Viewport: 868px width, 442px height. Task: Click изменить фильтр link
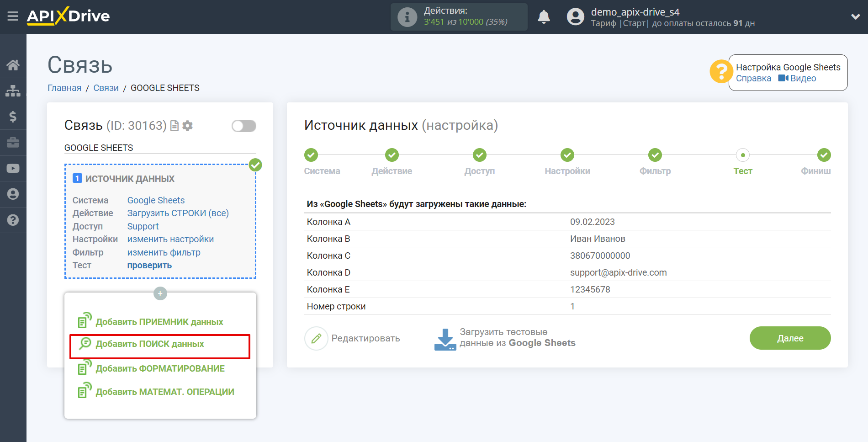[x=164, y=252]
